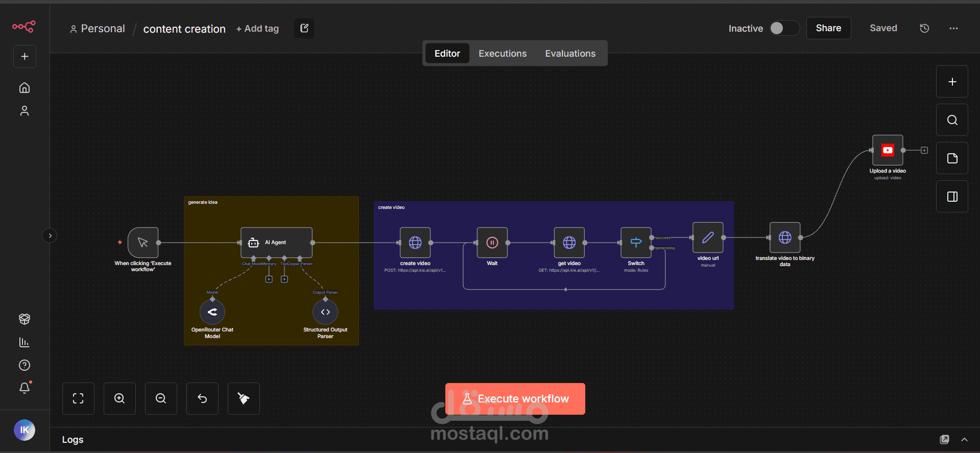Select the 'get video' HTTP request node

(569, 243)
